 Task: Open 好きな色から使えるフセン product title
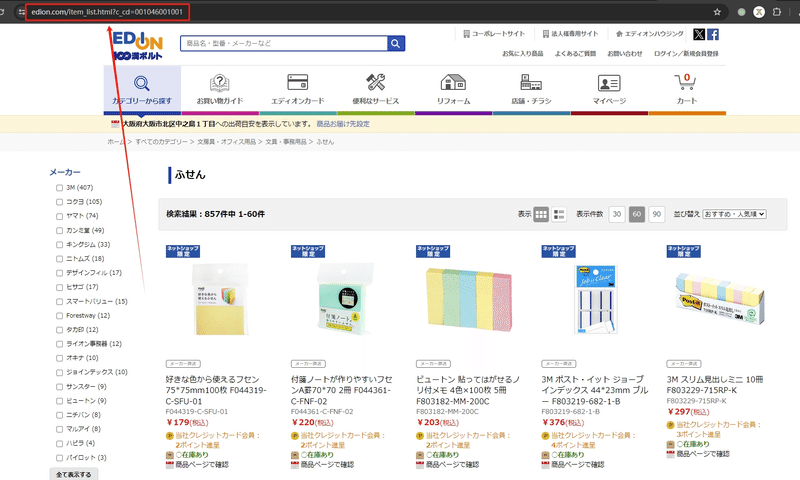pyautogui.click(x=216, y=390)
